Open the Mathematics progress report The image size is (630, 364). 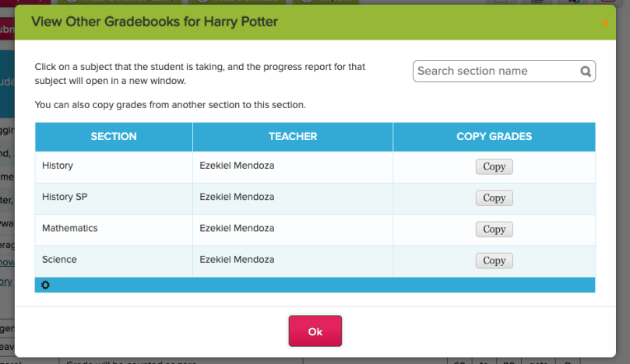pos(70,228)
